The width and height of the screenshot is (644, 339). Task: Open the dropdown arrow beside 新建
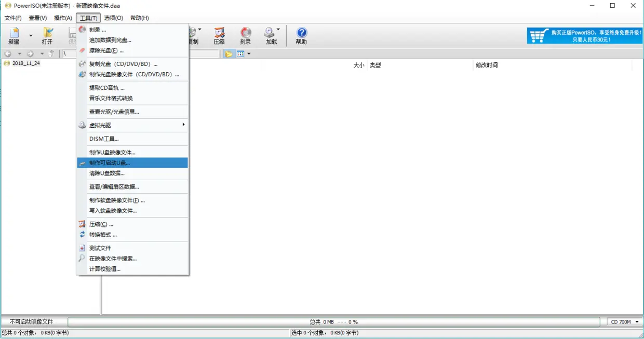pyautogui.click(x=31, y=36)
